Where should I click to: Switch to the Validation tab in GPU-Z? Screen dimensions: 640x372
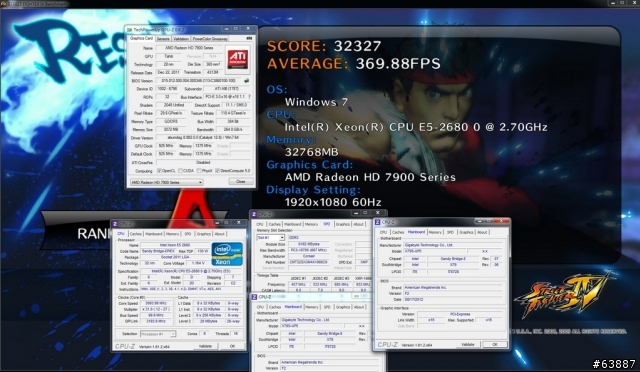pos(180,39)
